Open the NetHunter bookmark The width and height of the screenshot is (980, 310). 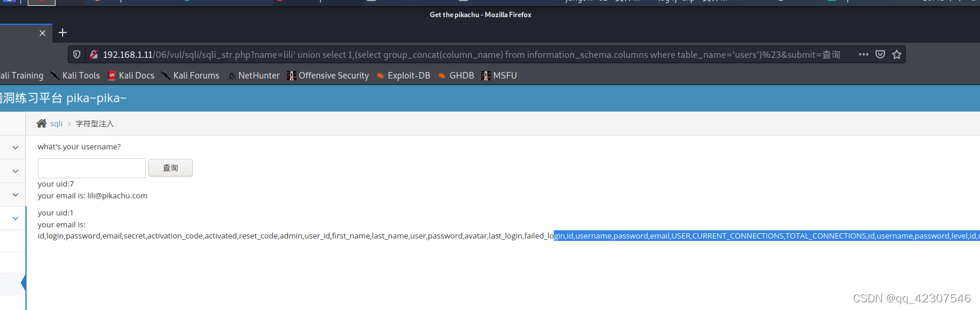tap(254, 76)
